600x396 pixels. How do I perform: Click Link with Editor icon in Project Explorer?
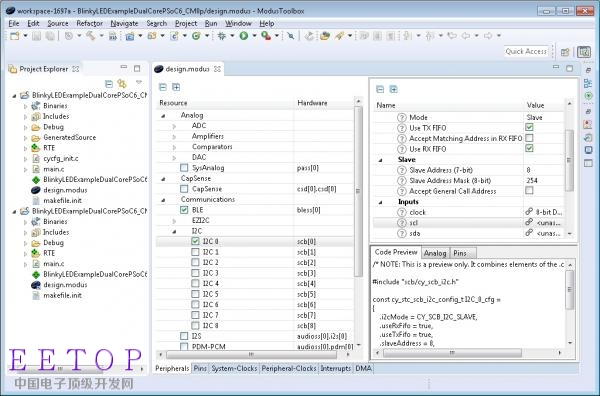tap(122, 83)
